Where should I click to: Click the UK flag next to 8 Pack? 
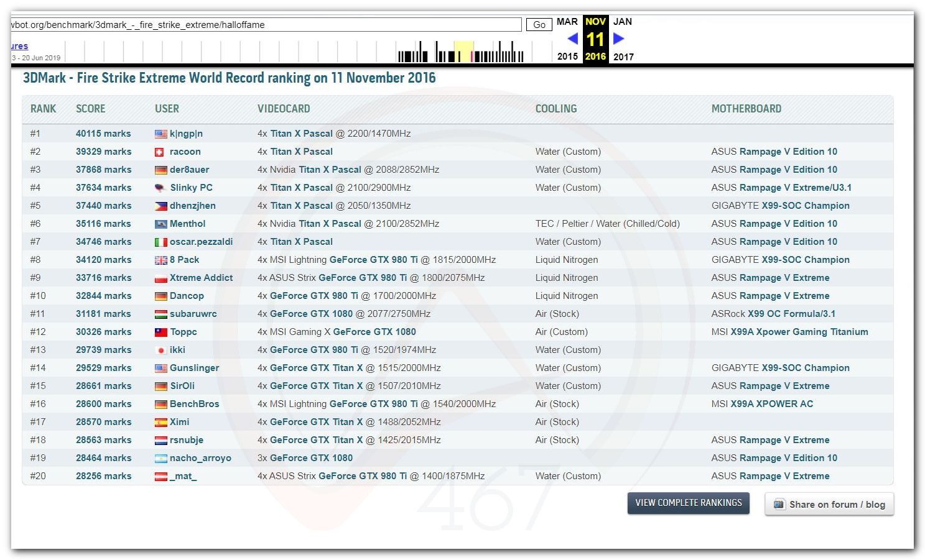161,260
